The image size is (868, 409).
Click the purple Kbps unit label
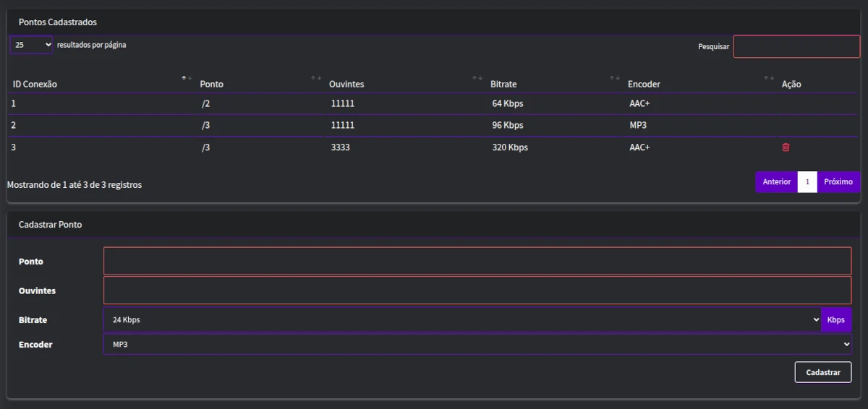836,319
